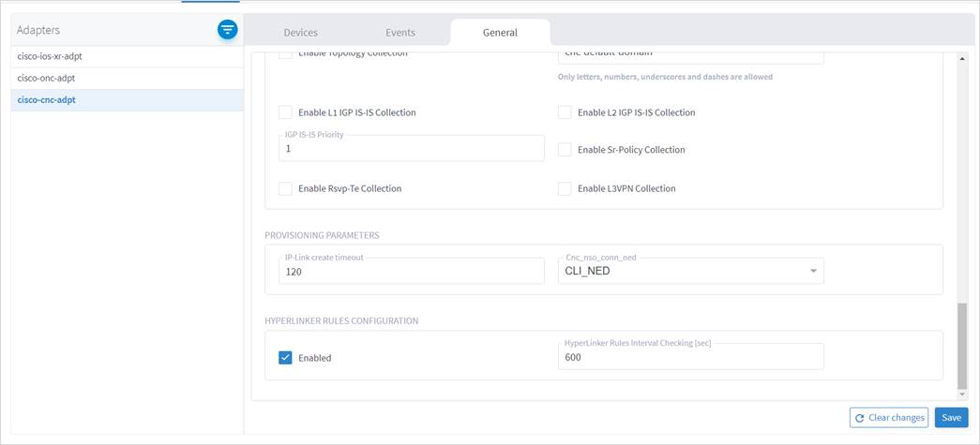Save the adapter configuration
Screen dimensions: 980x445
951,418
